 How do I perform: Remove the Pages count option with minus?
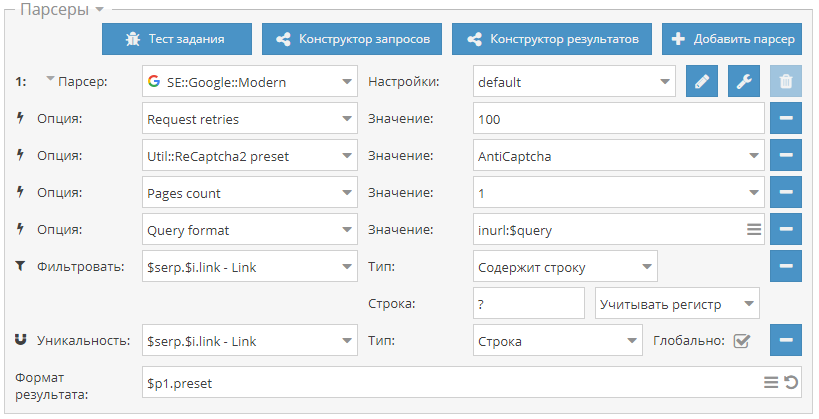pyautogui.click(x=786, y=192)
